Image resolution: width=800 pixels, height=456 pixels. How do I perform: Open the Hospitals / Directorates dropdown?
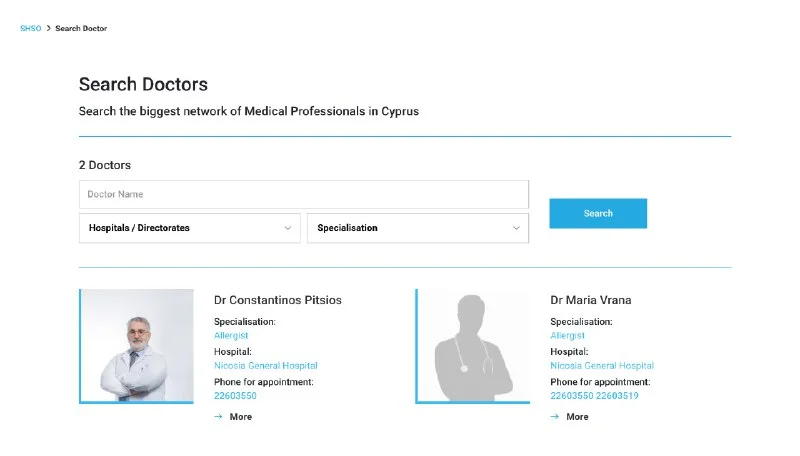[x=189, y=228]
